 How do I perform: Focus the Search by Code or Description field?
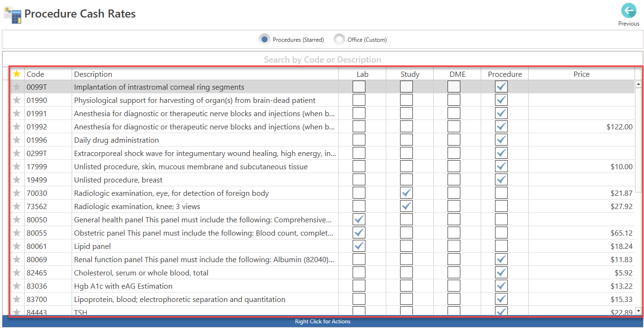322,60
